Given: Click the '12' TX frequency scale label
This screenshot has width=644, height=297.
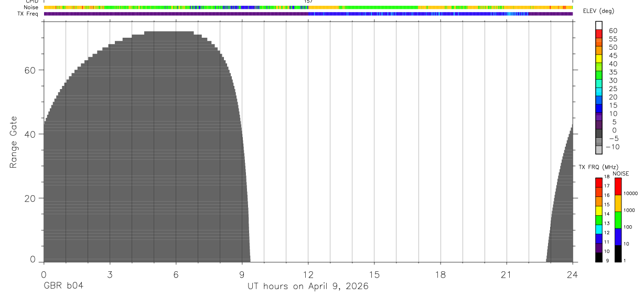Looking at the screenshot, I should coord(606,233).
